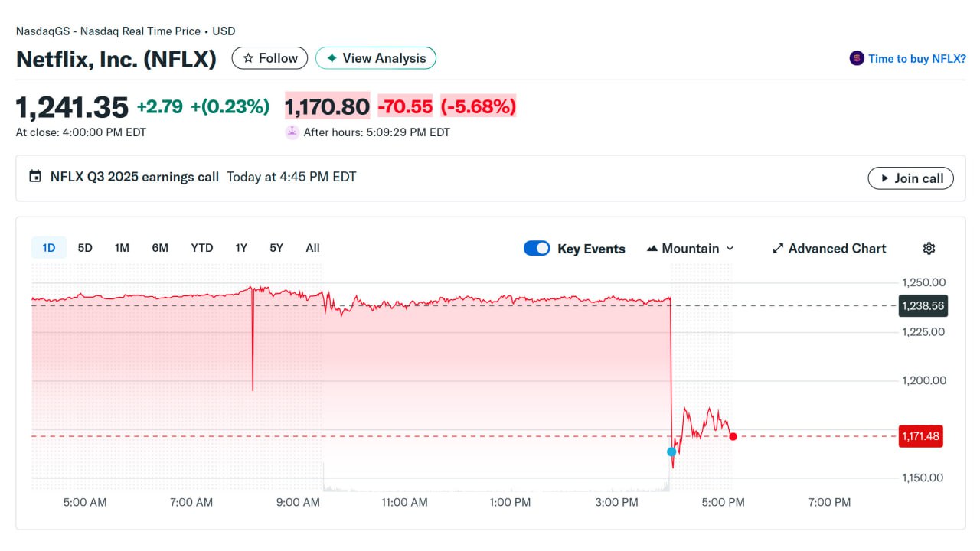Toggle the Key Events switch off
The image size is (980, 551).
[x=537, y=248]
